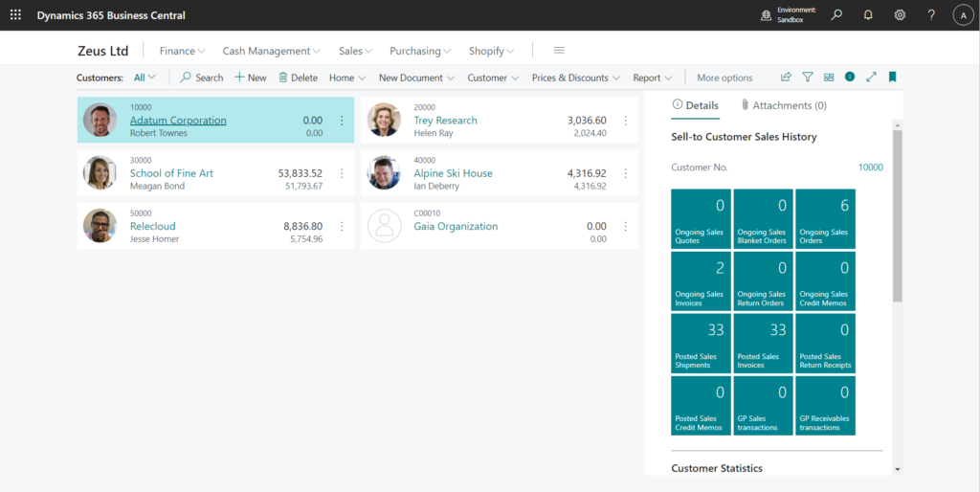
Task: Open the Ongoing Sales Invoices tile
Action: (x=701, y=281)
